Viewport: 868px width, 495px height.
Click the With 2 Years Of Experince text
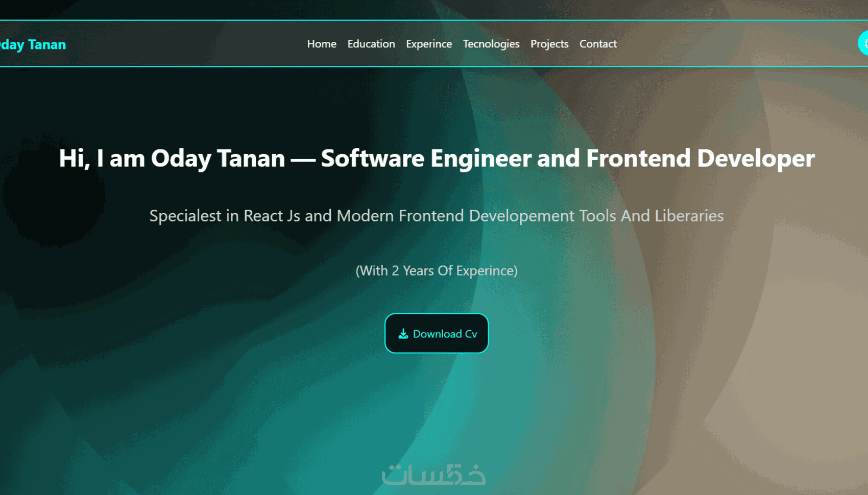tap(437, 270)
